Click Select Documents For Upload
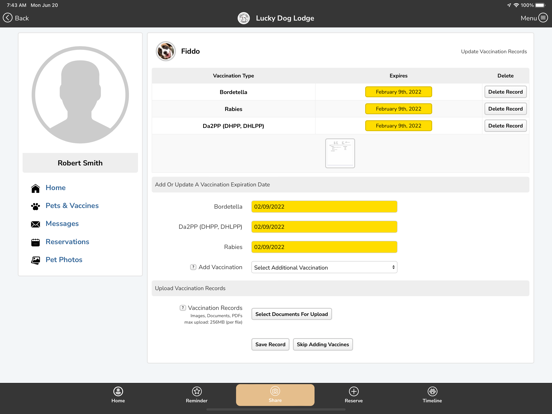552x414 pixels. point(291,314)
